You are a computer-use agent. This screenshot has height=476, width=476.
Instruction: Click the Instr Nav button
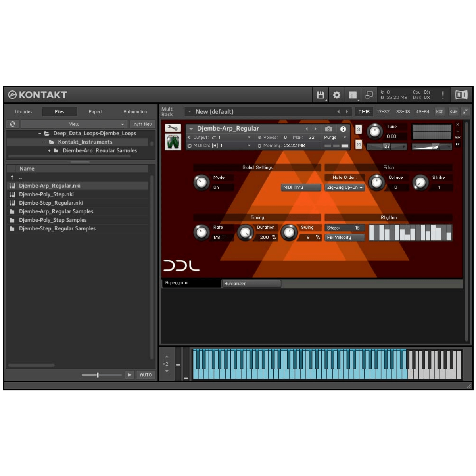click(142, 124)
